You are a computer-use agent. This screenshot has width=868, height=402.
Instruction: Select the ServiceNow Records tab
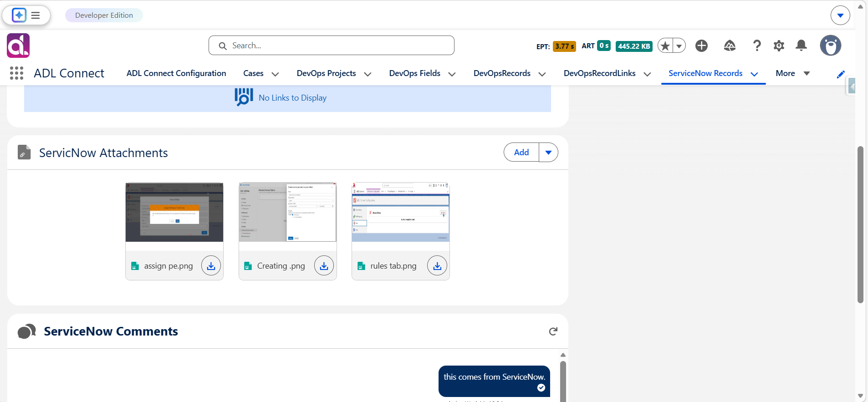pyautogui.click(x=705, y=73)
